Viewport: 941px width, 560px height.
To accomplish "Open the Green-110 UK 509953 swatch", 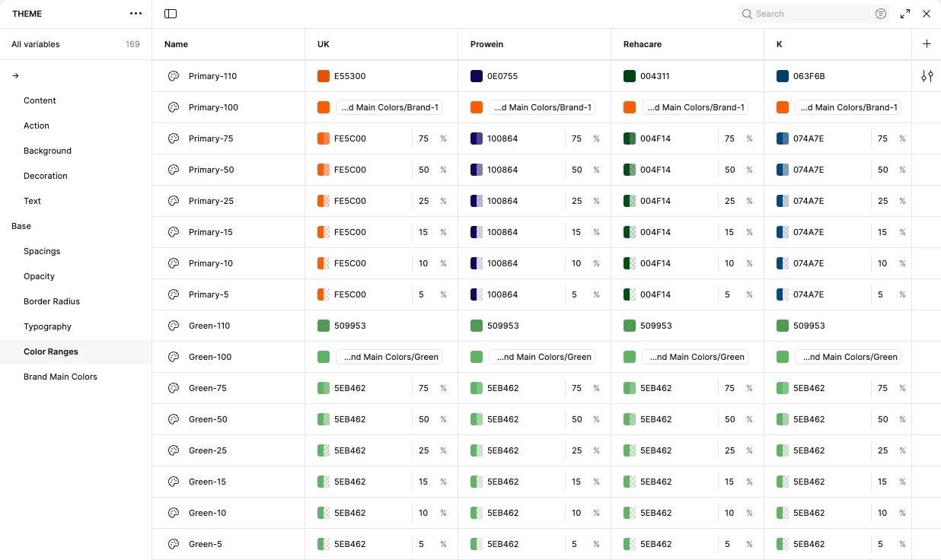I will [x=324, y=326].
